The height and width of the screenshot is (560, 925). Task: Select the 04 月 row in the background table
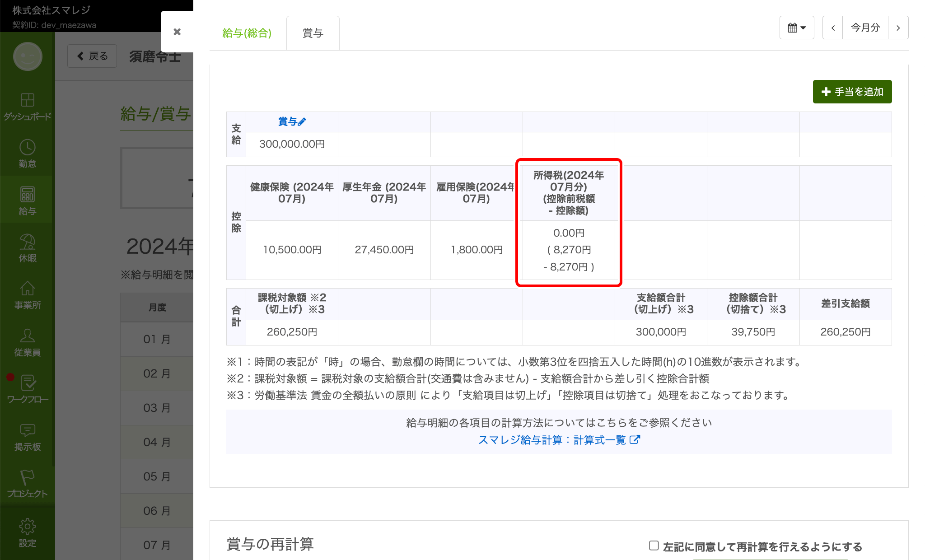tap(157, 442)
